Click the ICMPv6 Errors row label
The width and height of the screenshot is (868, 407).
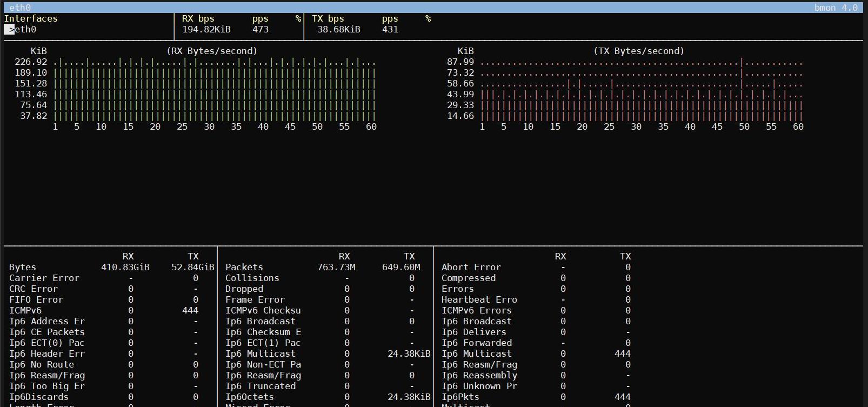pos(477,310)
